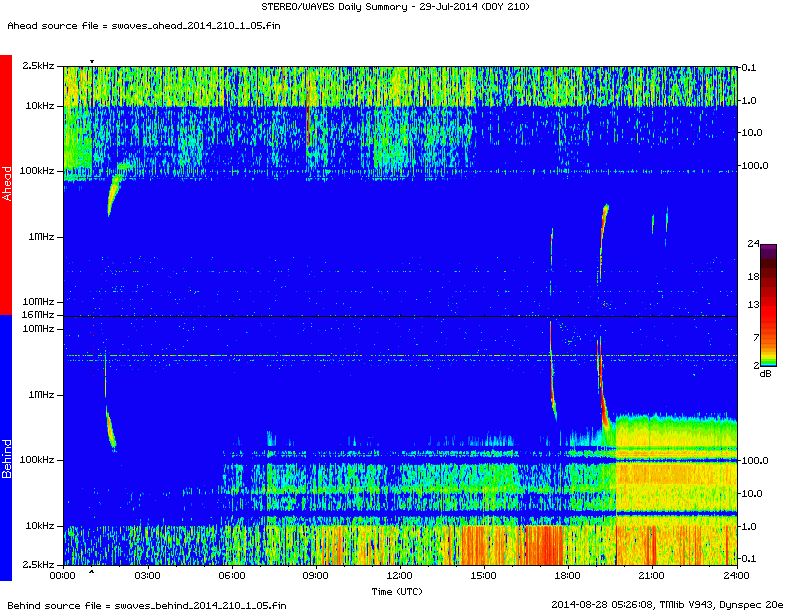Click the 0.1 right-axis label of Behind panel
The width and height of the screenshot is (792, 612).
point(749,558)
